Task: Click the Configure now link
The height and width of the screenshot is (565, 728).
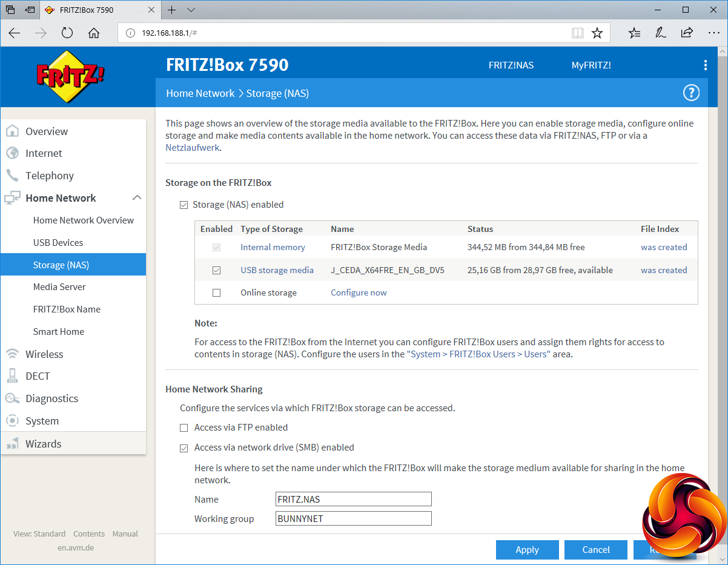Action: coord(359,293)
